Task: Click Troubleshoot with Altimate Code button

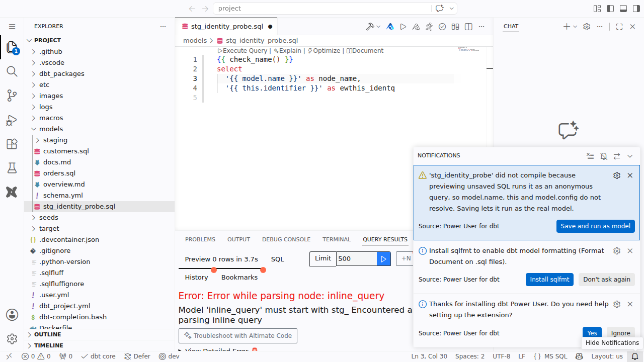Action: pyautogui.click(x=238, y=336)
